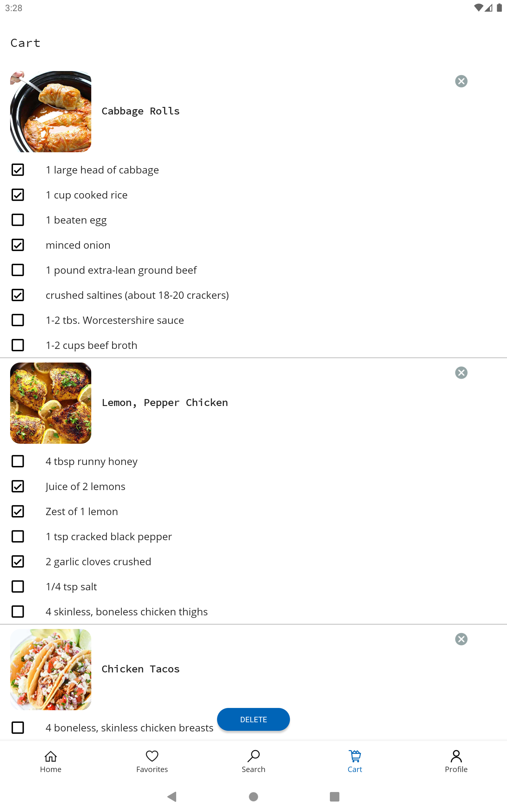Uncheck Zest of 1 lemon

(x=18, y=511)
